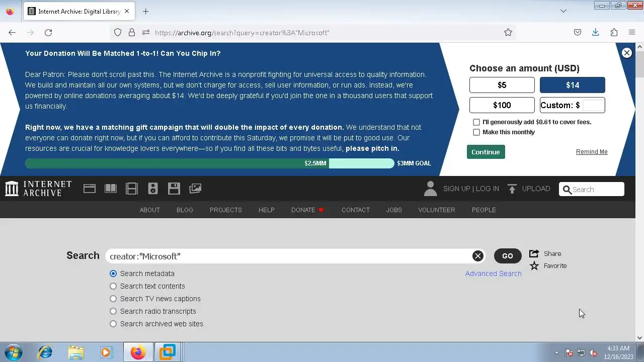Close the Internet Archive tab
644x362 pixels.
(127, 11)
